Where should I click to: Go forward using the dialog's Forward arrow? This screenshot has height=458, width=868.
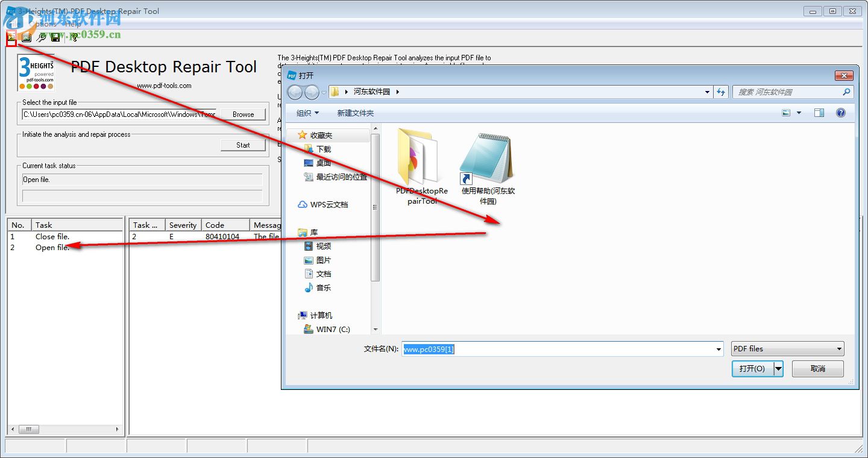312,92
